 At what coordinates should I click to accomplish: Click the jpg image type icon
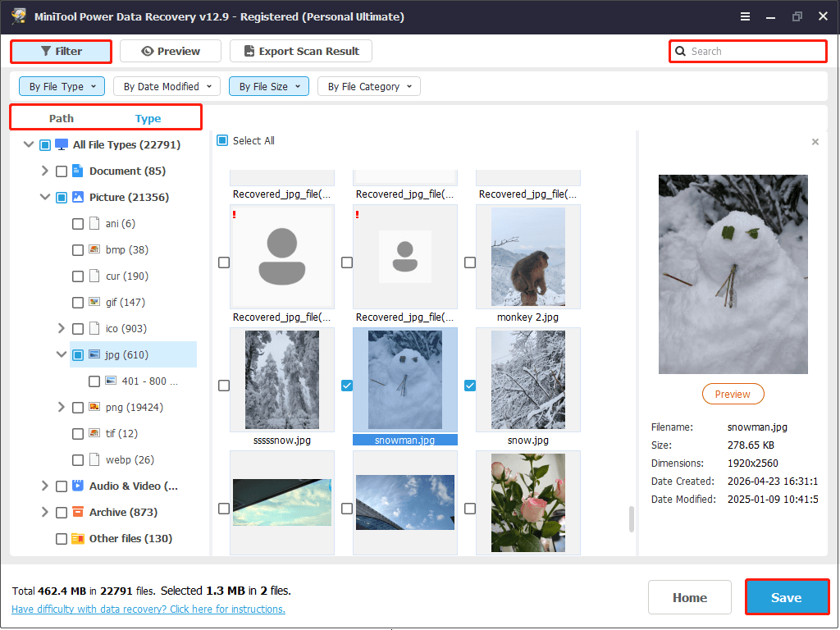pyautogui.click(x=94, y=354)
